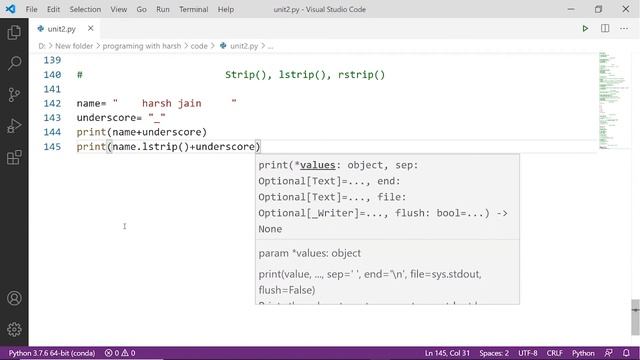Open the Run menu

(163, 9)
